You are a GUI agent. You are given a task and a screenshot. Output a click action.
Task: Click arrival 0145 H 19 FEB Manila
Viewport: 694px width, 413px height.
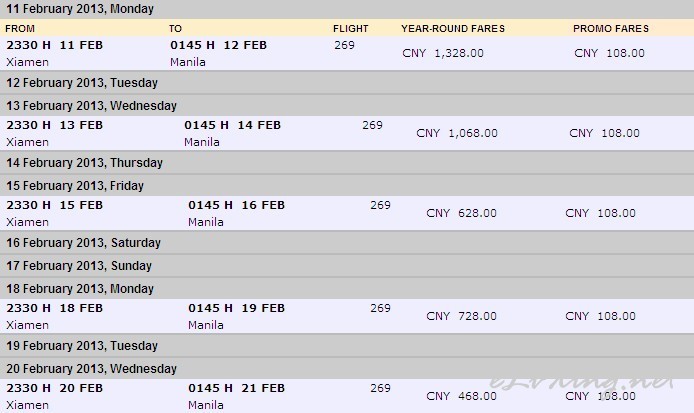click(236, 317)
